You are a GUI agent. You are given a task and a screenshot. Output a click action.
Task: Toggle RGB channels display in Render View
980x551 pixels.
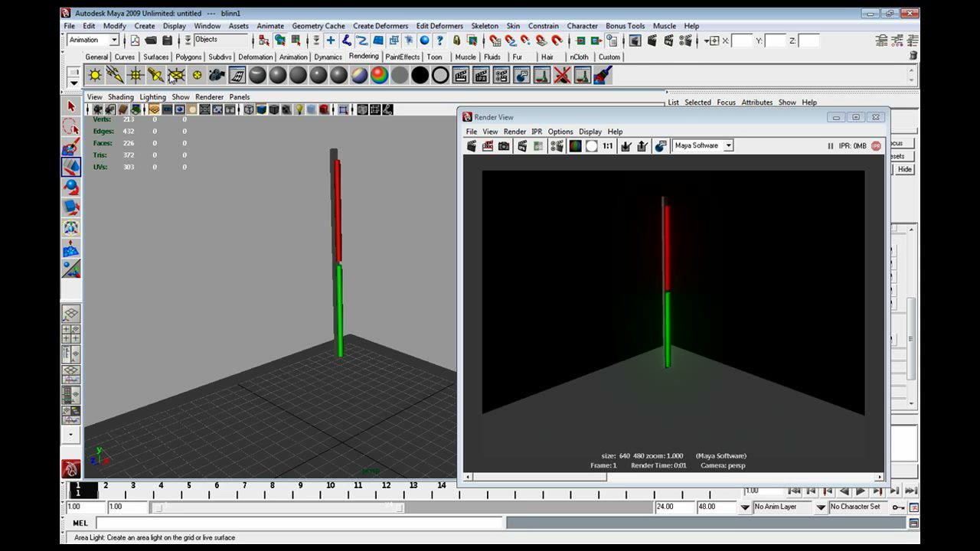pos(575,145)
